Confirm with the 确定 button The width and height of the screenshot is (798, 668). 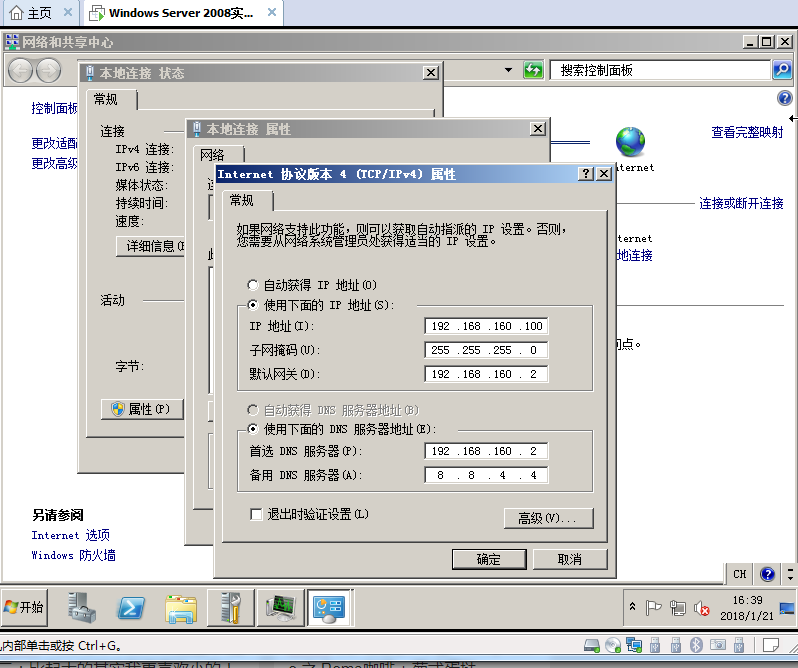click(489, 559)
